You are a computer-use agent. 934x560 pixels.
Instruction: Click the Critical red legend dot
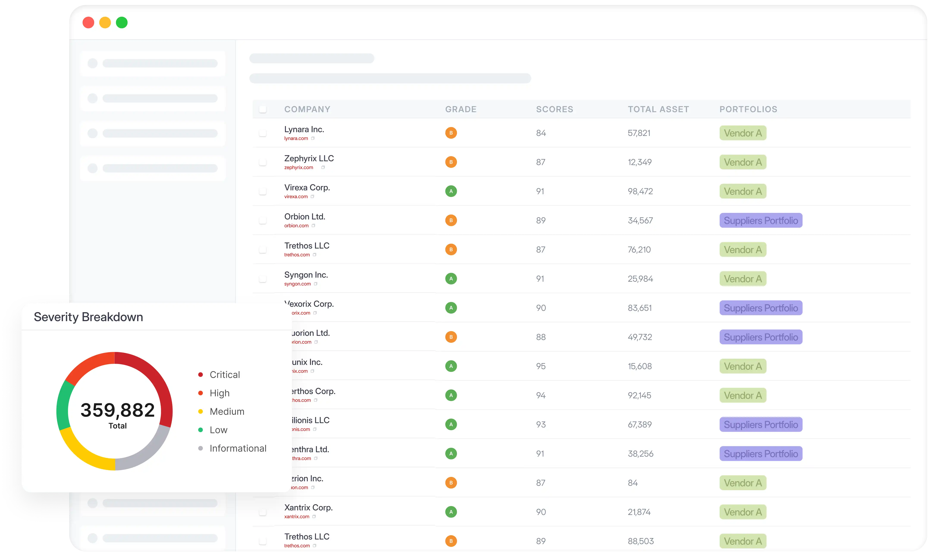201,375
